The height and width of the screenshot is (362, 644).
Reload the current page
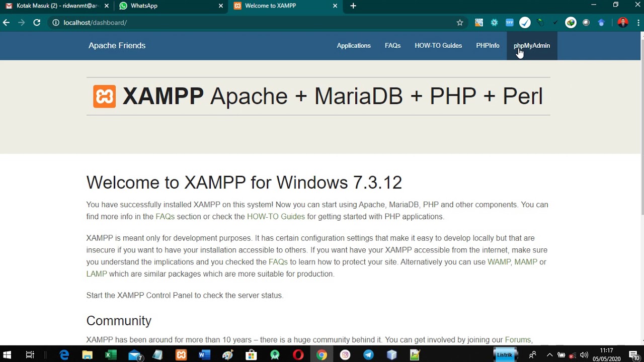pyautogui.click(x=37, y=23)
